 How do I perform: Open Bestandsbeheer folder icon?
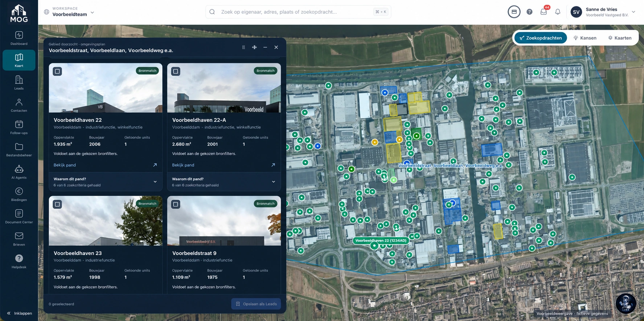[x=19, y=147]
